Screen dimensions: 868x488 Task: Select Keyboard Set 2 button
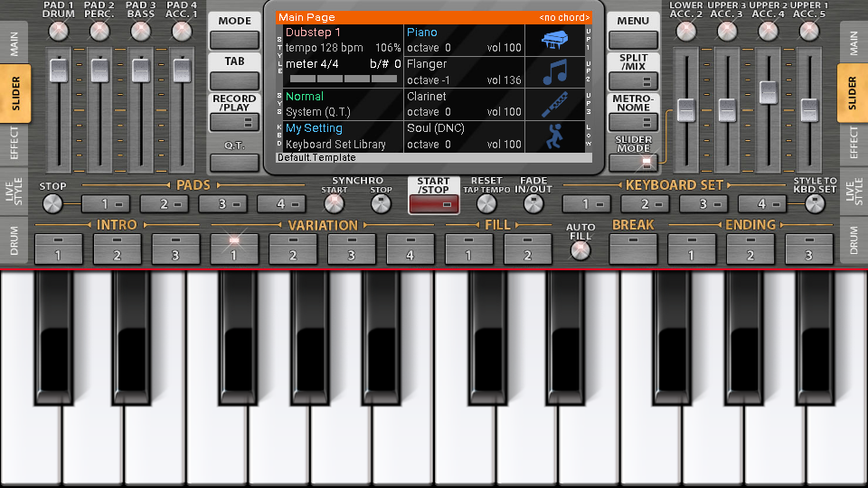pos(645,204)
